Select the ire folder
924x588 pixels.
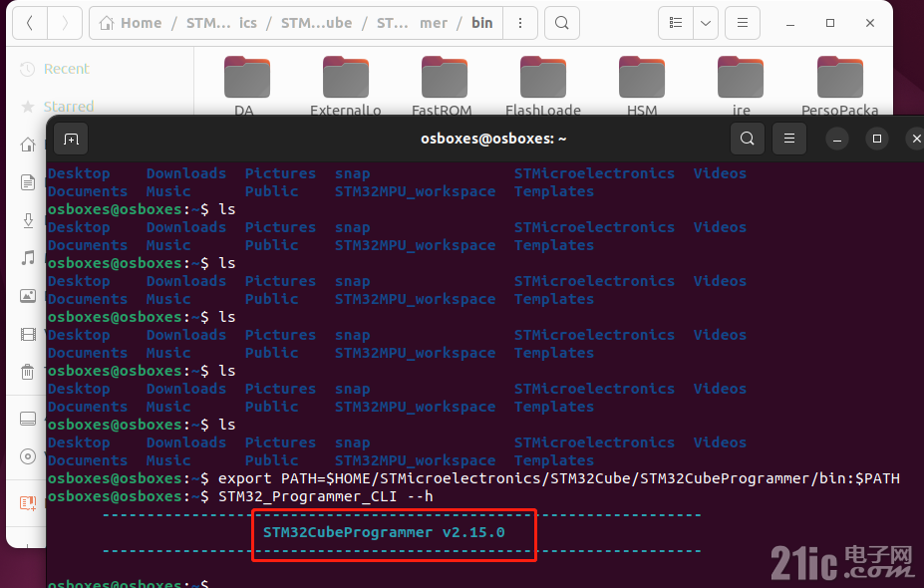pyautogui.click(x=741, y=86)
